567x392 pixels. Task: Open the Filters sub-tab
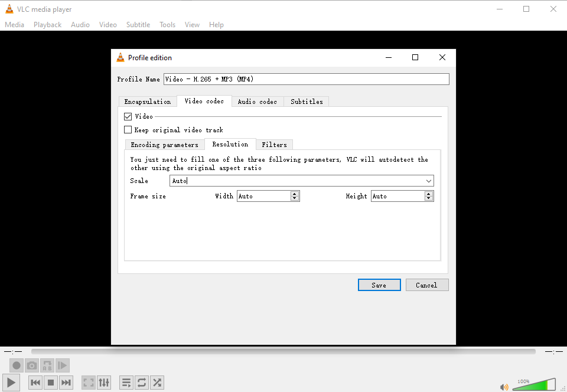(275, 145)
